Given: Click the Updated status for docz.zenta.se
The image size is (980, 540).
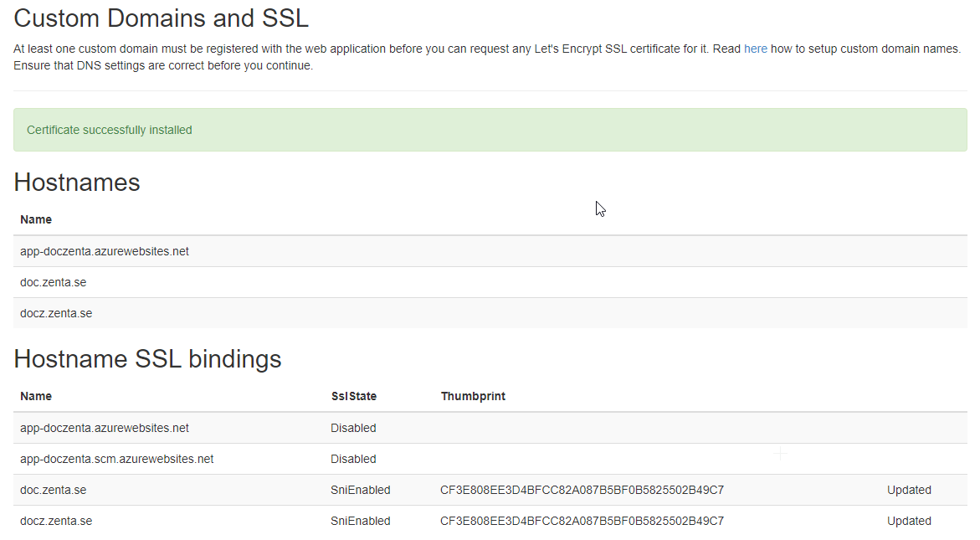Looking at the screenshot, I should click(x=909, y=521).
